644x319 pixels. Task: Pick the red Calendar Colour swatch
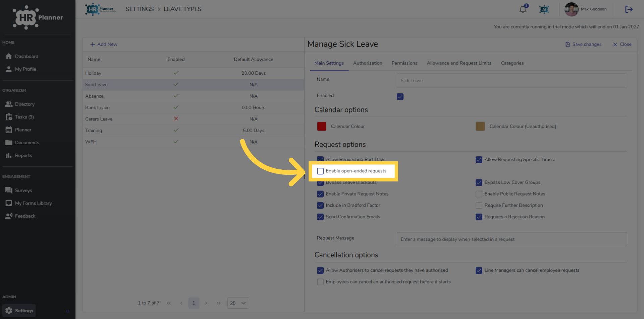coord(322,126)
